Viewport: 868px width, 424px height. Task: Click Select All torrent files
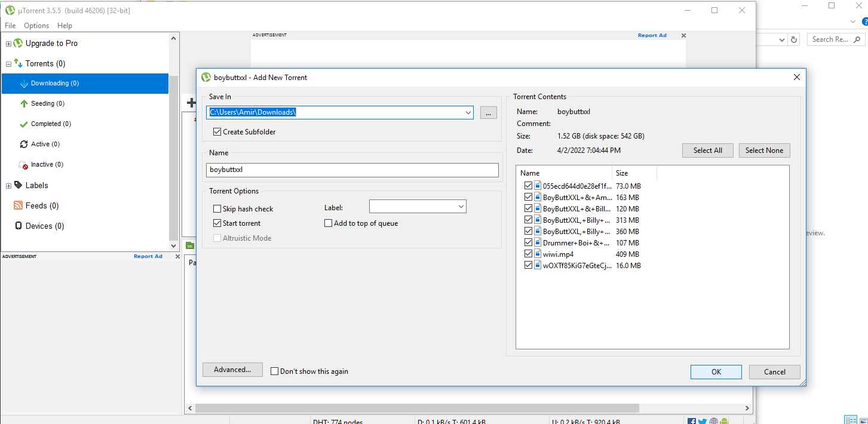[x=707, y=150]
